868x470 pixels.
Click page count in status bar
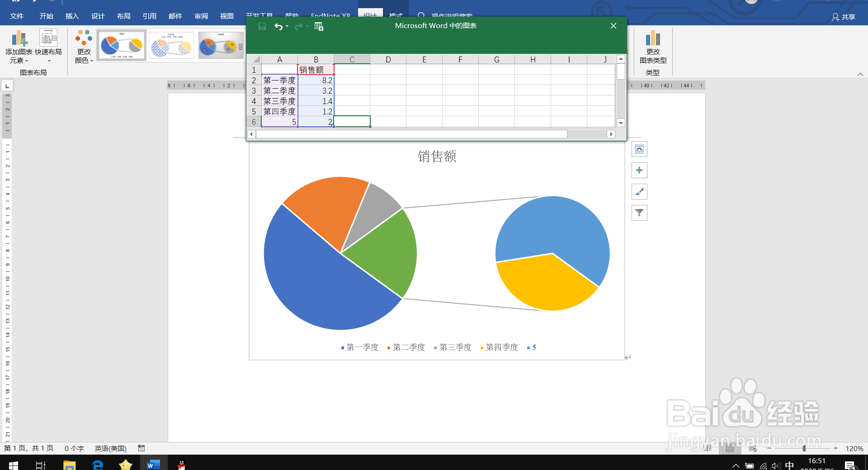[28, 448]
